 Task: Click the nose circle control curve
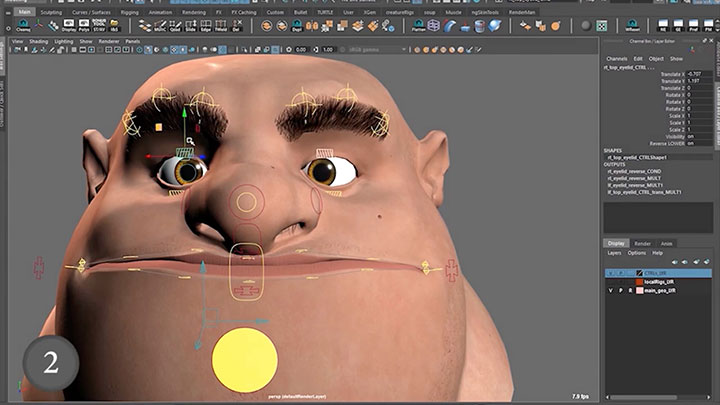[247, 202]
